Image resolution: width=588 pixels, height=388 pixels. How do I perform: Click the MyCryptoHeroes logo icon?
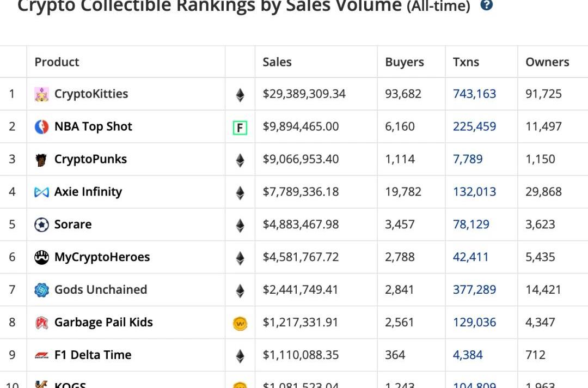pos(41,258)
